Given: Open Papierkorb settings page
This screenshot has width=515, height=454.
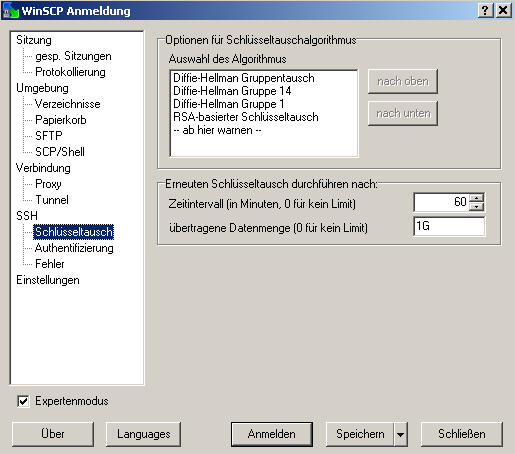Looking at the screenshot, I should 61,120.
